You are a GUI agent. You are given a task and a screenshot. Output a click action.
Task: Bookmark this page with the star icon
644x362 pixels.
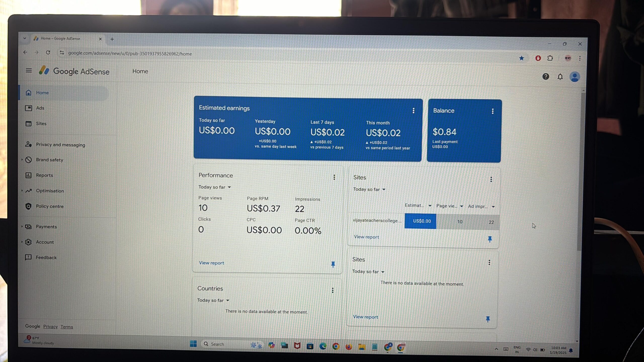[521, 58]
